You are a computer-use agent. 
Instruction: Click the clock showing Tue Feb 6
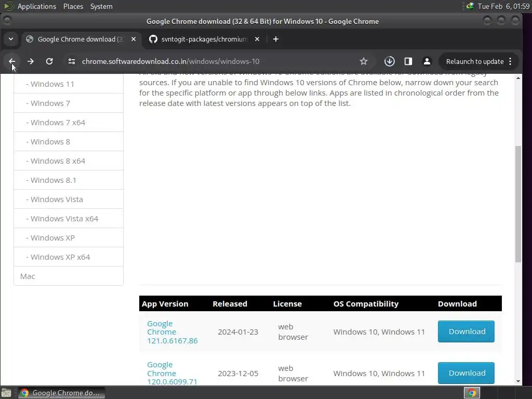[x=503, y=6]
